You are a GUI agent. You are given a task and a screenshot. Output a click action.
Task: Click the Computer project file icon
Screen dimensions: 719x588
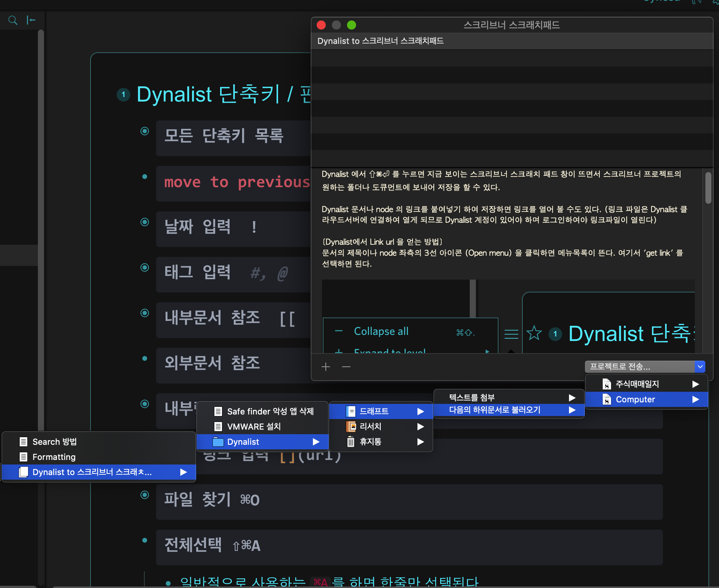pos(606,399)
